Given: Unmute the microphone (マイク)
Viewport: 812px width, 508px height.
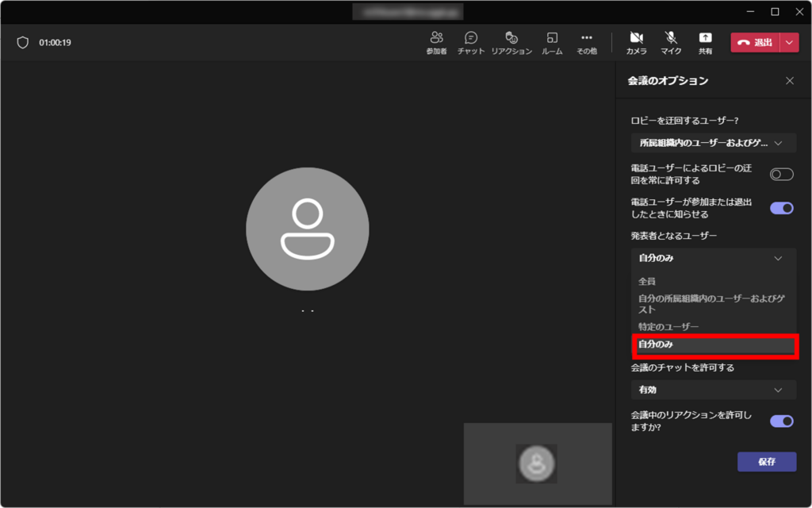Looking at the screenshot, I should click(x=671, y=43).
